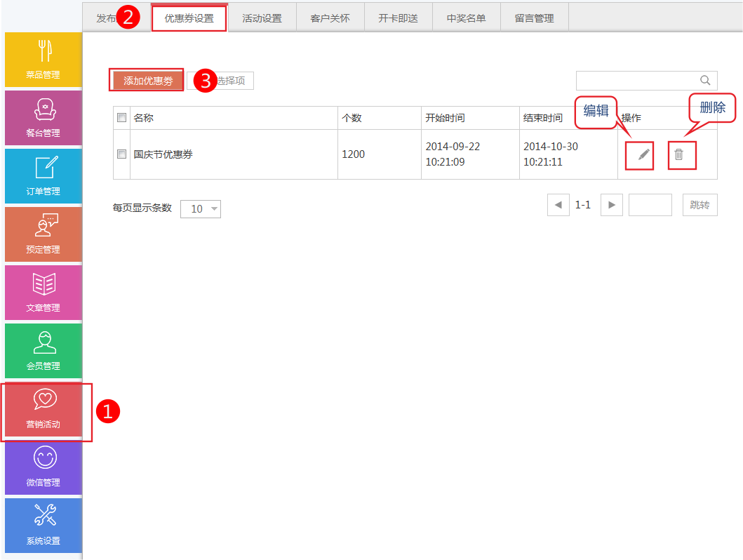Focus the page number input box
This screenshot has width=743, height=560.
click(650, 205)
